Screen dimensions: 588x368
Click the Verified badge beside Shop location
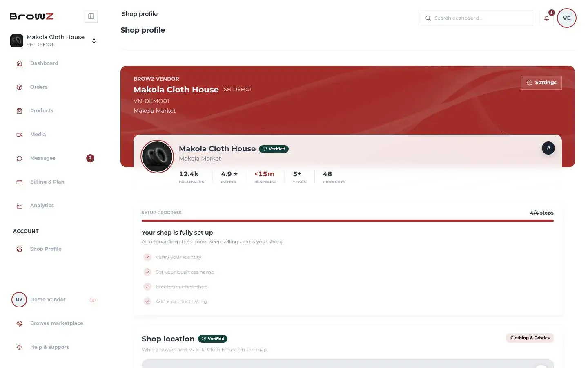(213, 339)
